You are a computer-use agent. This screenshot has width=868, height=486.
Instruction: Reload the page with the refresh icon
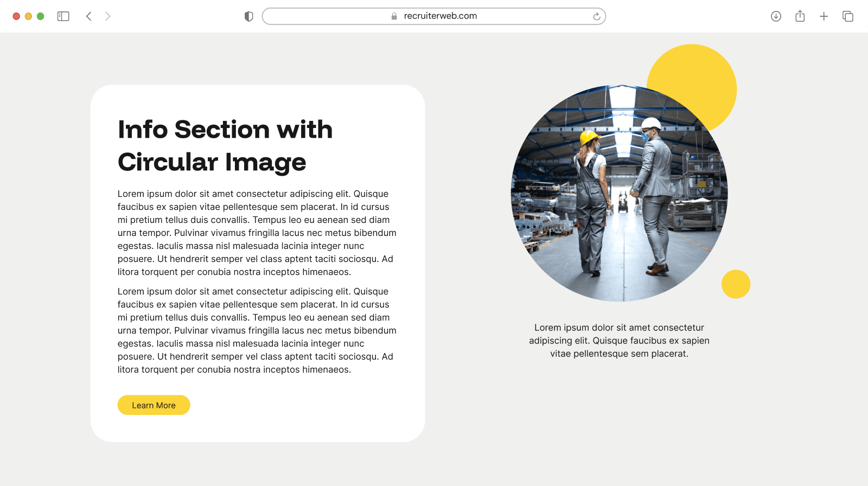point(596,16)
